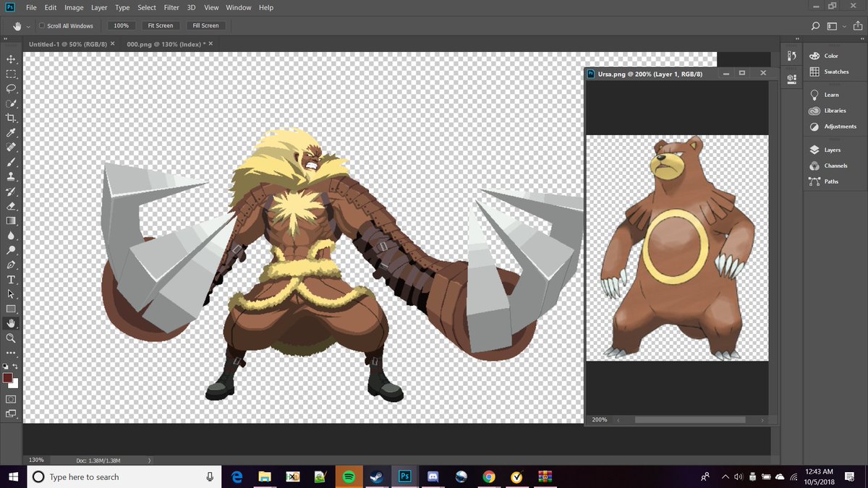Open the File menu
The width and height of the screenshot is (868, 488).
point(31,7)
